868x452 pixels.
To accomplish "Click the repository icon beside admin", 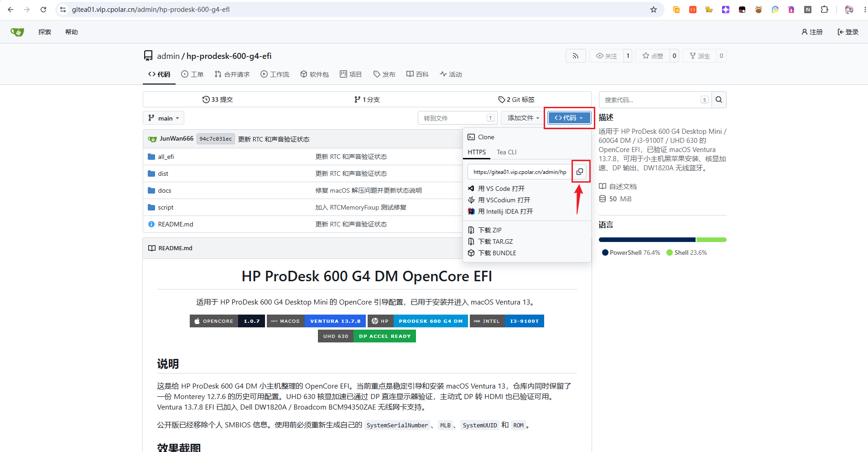I will (x=148, y=56).
